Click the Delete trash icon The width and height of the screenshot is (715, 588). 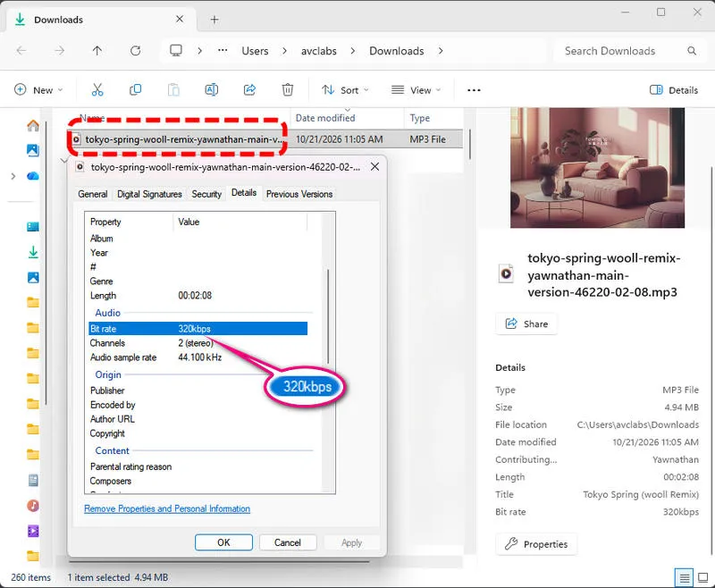(x=287, y=89)
